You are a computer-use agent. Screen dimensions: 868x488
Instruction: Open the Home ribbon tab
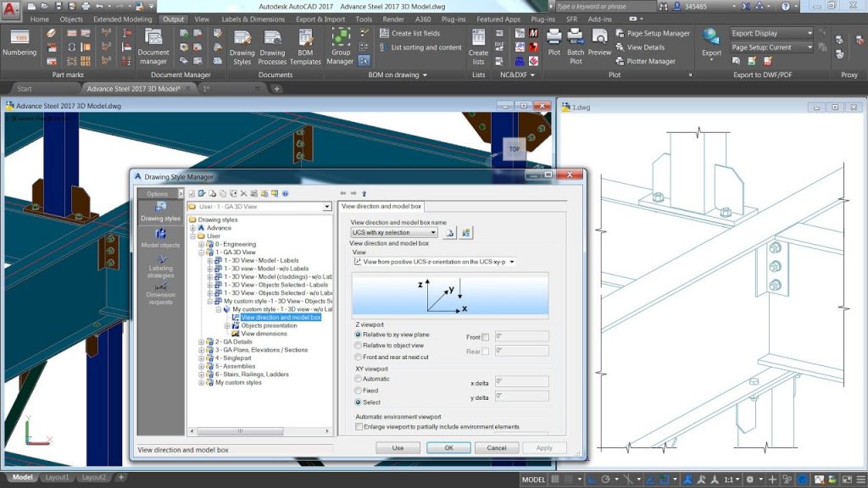click(x=39, y=19)
